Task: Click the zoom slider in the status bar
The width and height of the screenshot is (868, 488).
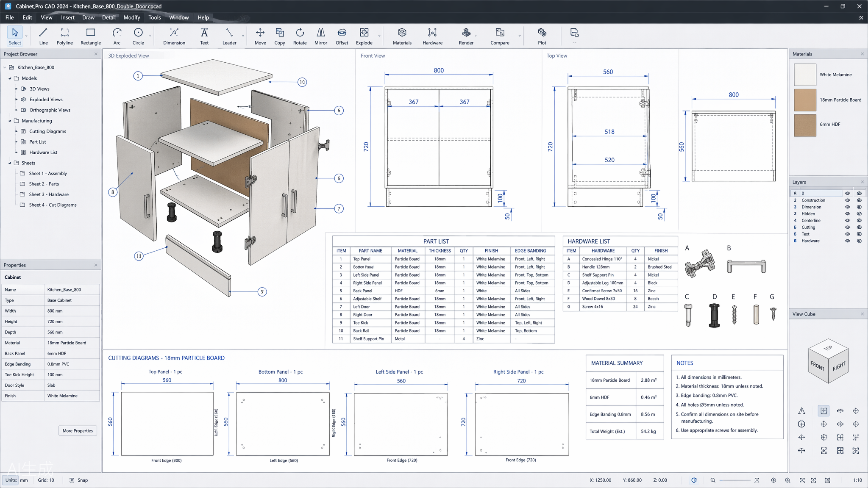Action: [x=735, y=480]
